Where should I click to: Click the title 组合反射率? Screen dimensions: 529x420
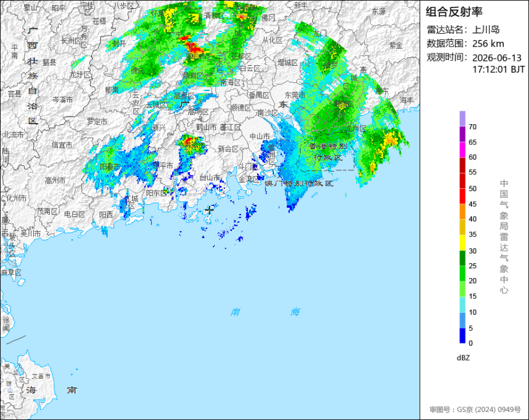(454, 12)
